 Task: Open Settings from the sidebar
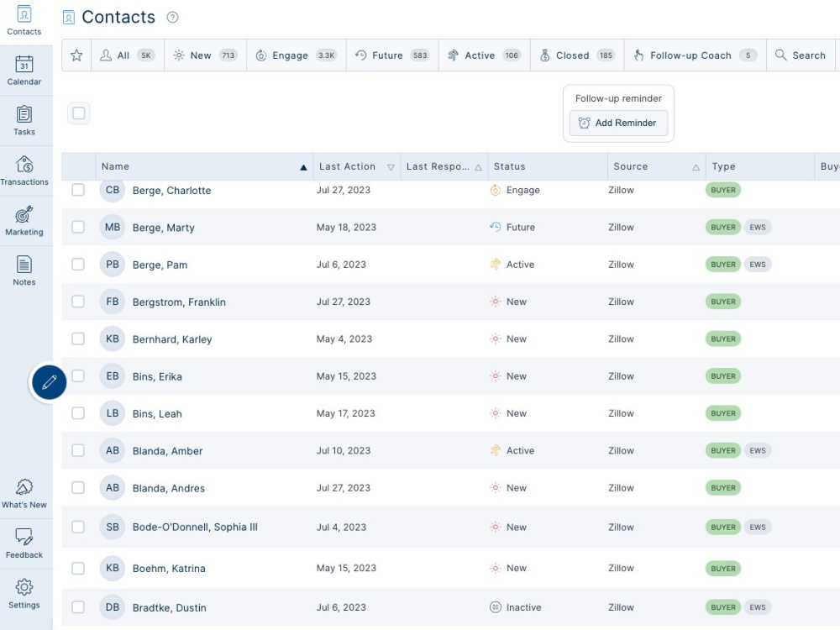pyautogui.click(x=24, y=594)
